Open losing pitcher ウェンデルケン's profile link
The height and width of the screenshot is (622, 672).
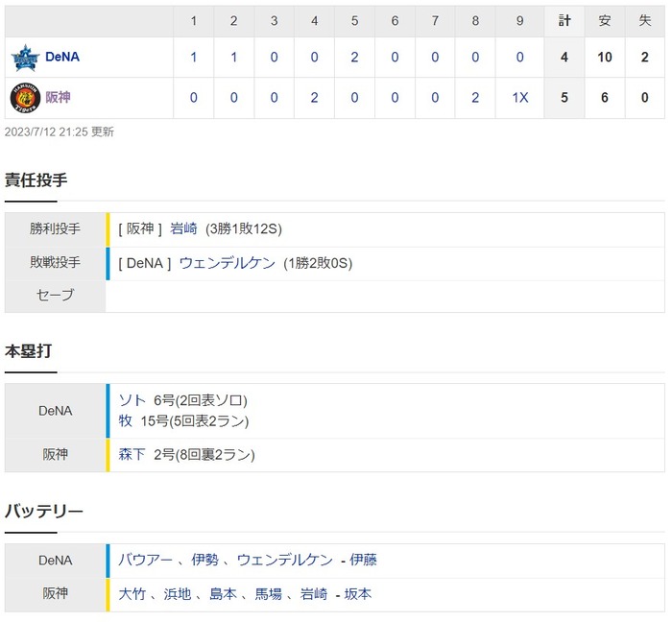tap(228, 263)
